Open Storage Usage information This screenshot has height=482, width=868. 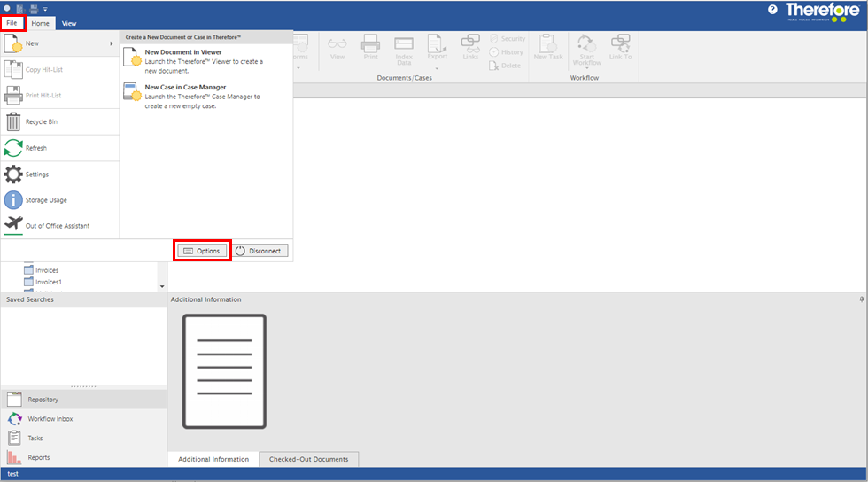(45, 200)
